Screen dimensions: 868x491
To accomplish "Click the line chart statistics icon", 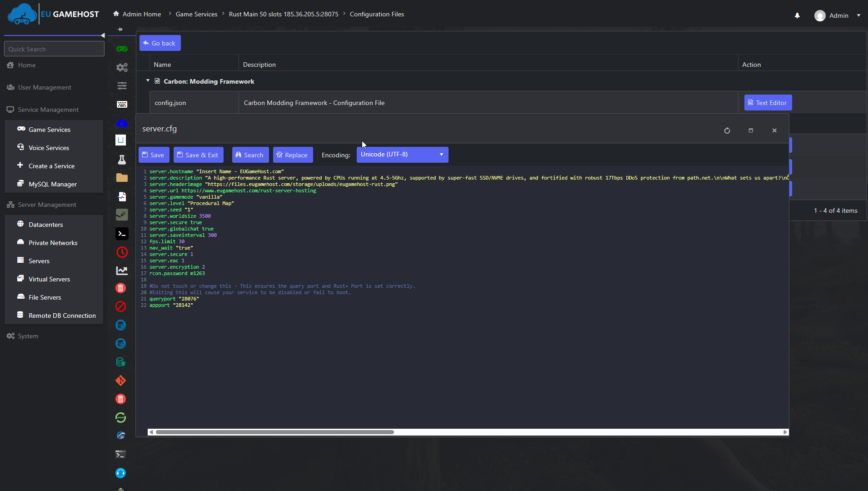I will pyautogui.click(x=121, y=271).
